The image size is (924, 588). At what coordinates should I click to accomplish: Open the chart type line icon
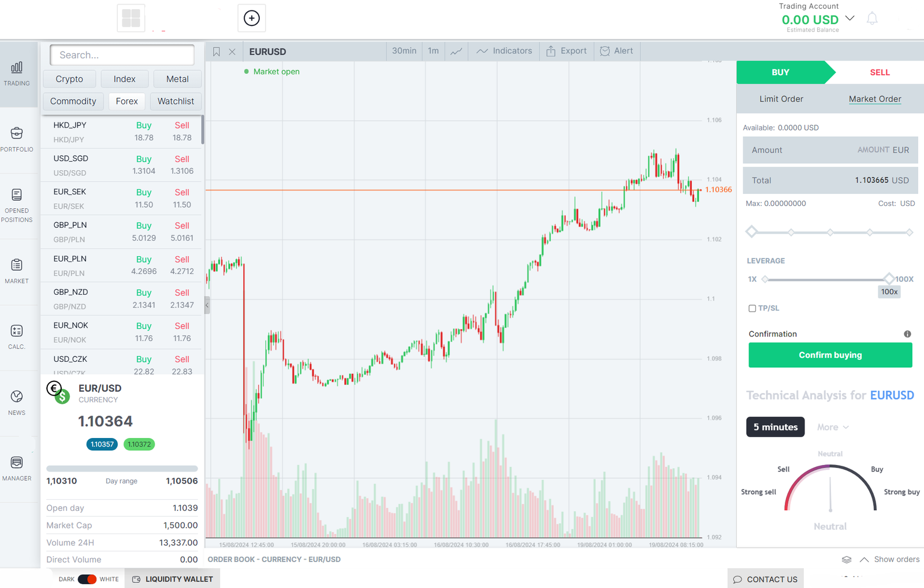(456, 51)
